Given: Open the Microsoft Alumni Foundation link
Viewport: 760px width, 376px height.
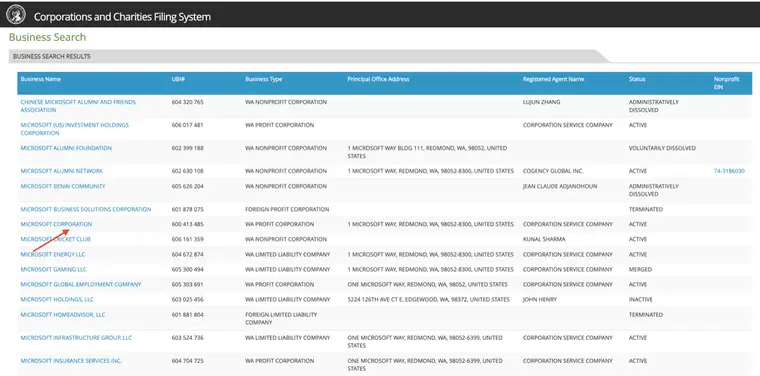Looking at the screenshot, I should tap(66, 148).
